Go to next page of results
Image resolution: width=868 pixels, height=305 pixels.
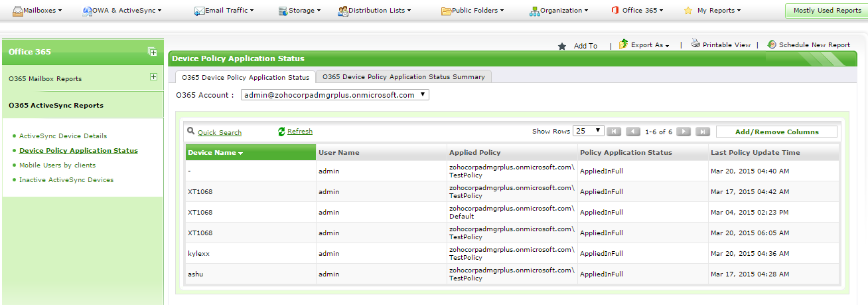tap(684, 132)
